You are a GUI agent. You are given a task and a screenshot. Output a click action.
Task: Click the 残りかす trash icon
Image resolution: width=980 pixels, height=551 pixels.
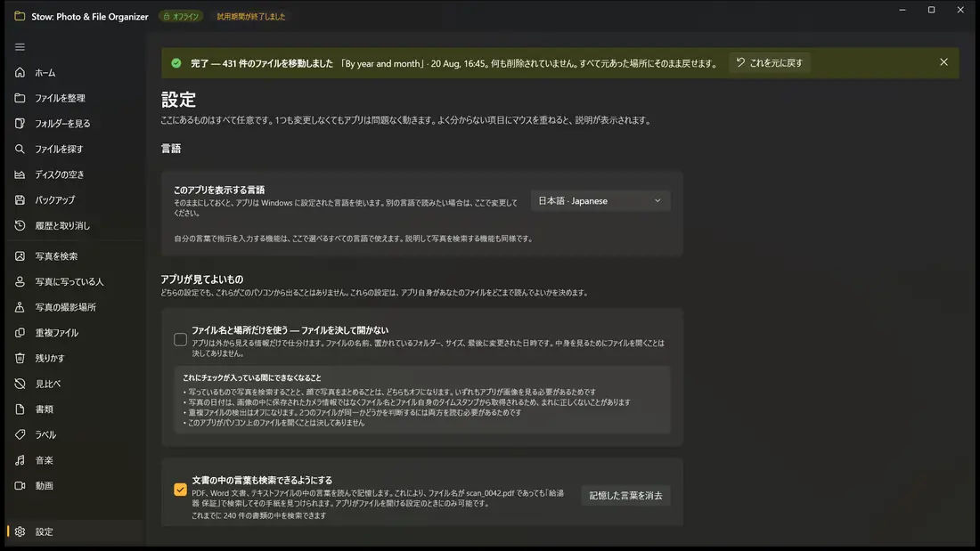[20, 358]
